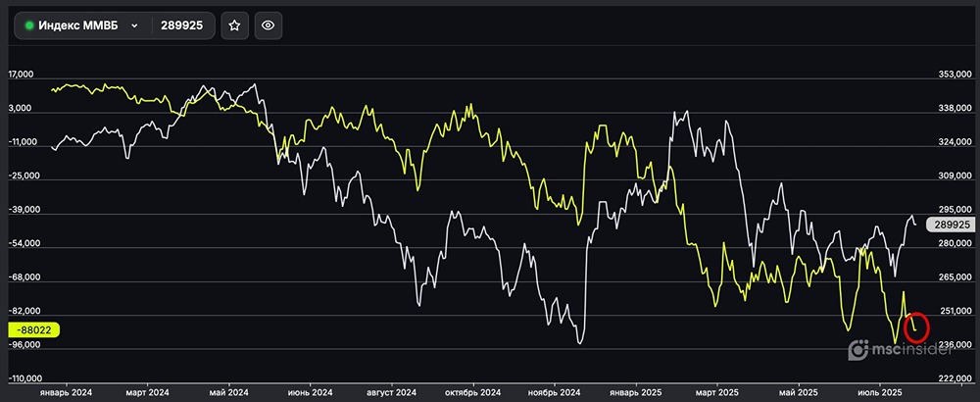Click the 222,000 right axis value

click(954, 378)
